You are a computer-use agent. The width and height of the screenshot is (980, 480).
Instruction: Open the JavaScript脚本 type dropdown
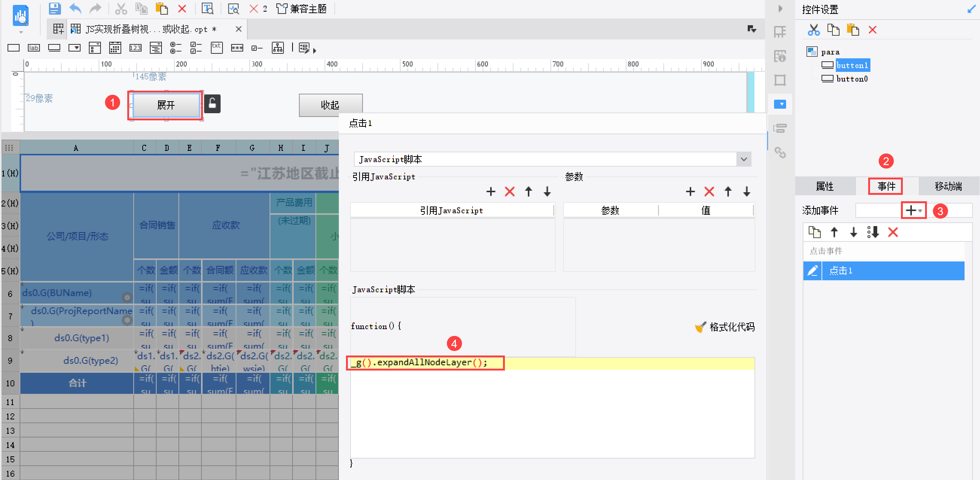tap(744, 159)
